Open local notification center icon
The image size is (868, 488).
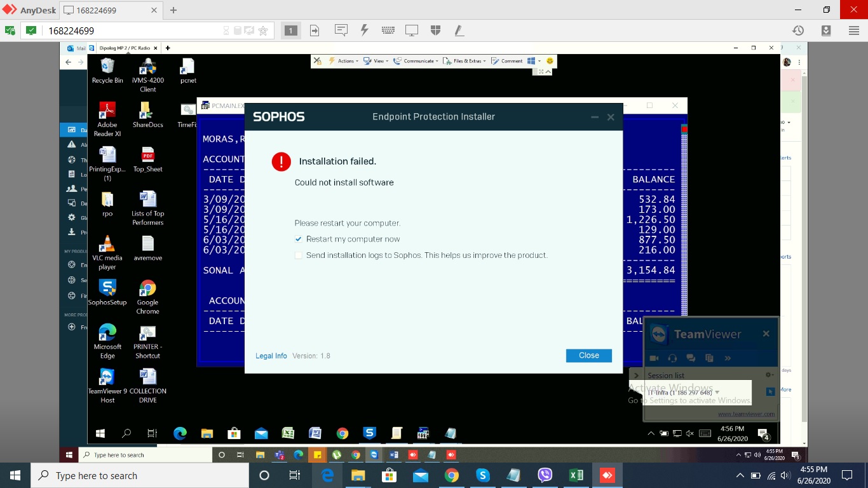click(846, 475)
